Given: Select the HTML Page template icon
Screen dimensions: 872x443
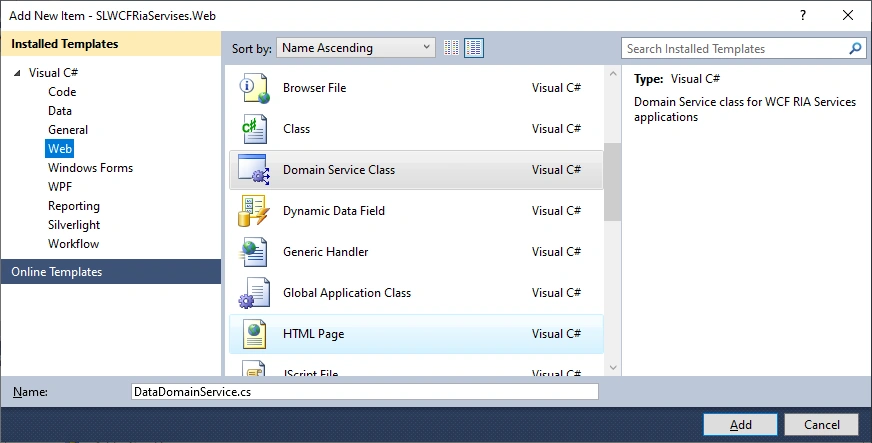Looking at the screenshot, I should pos(254,334).
